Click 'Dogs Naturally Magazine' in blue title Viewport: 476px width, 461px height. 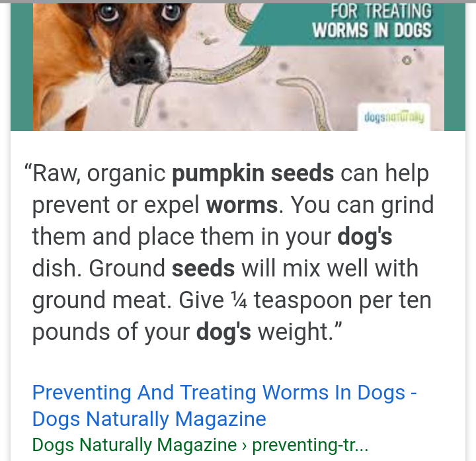point(149,419)
